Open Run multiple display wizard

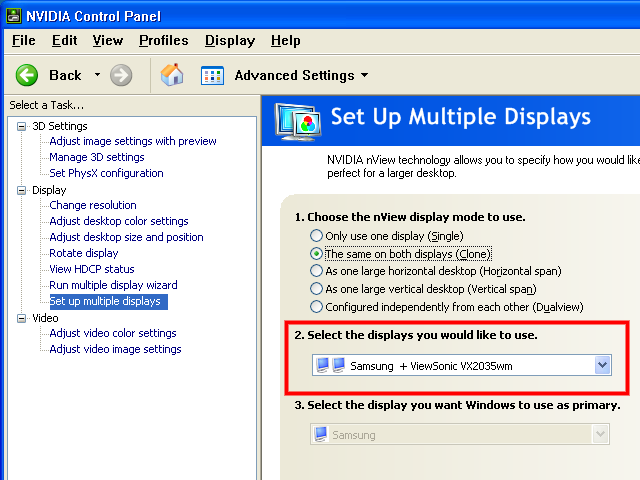[113, 285]
